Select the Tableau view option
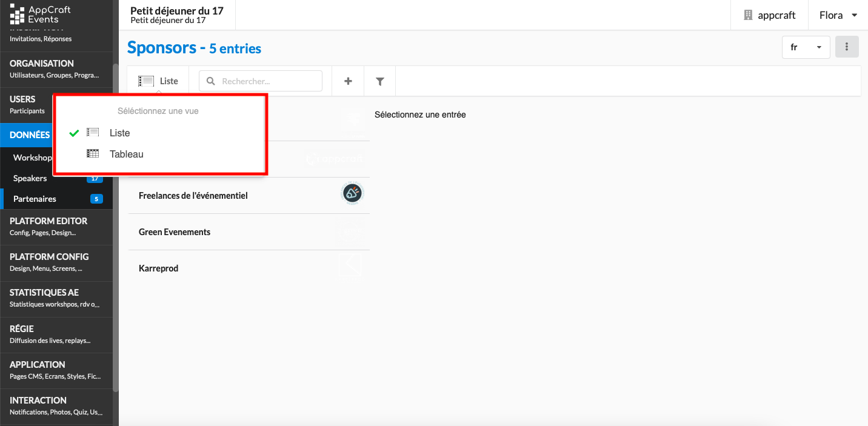 (x=126, y=154)
